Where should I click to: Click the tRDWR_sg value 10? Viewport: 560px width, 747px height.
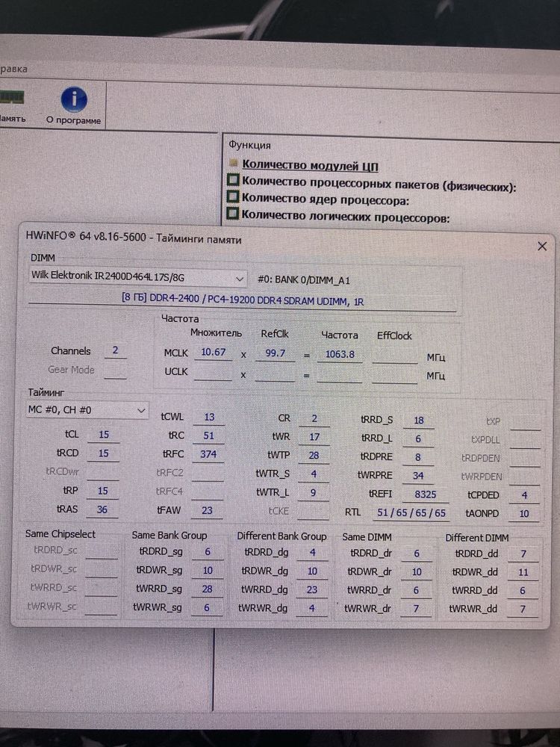[208, 570]
